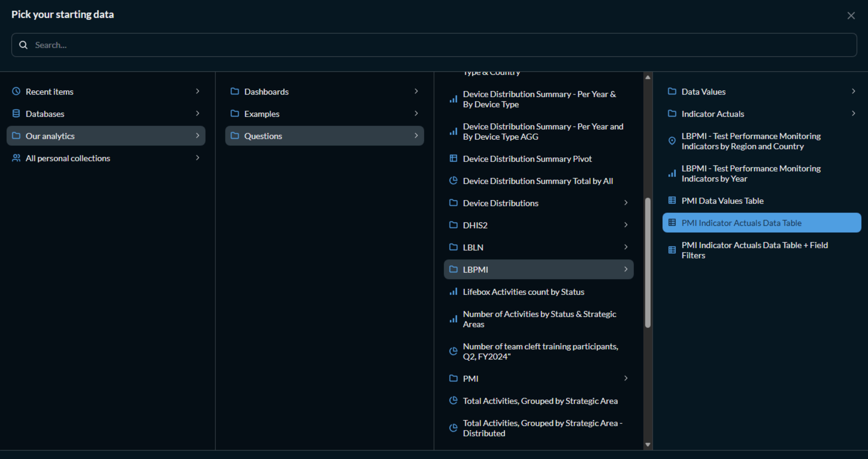Click the search magnifier icon

pyautogui.click(x=23, y=45)
